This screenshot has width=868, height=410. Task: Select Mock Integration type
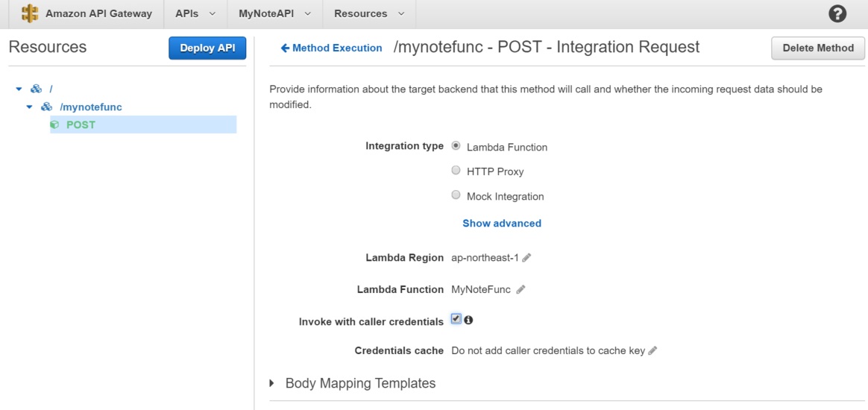point(456,195)
